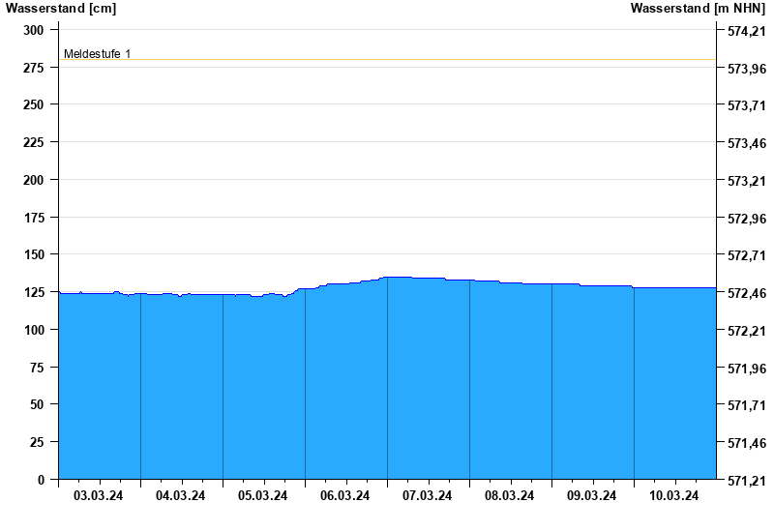Click the 572,46 value on right axis
Screen dimensions: 774x532
pos(746,293)
